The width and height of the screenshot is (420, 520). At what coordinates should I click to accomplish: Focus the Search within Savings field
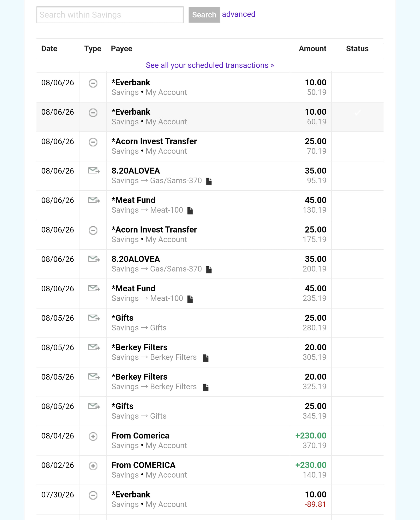coord(110,15)
